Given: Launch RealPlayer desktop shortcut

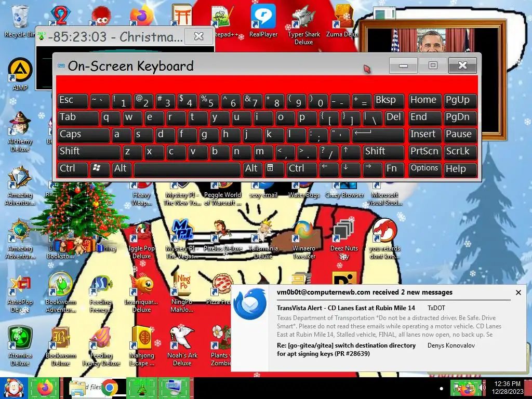Looking at the screenshot, I should pos(263,21).
